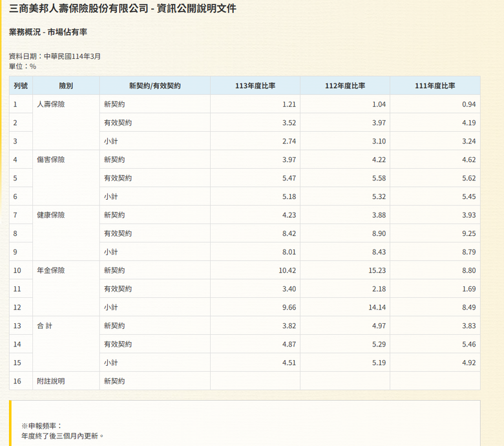Viewport: 504px width, 446px height.
Task: Click value 1.04 in row 1
Action: point(379,104)
